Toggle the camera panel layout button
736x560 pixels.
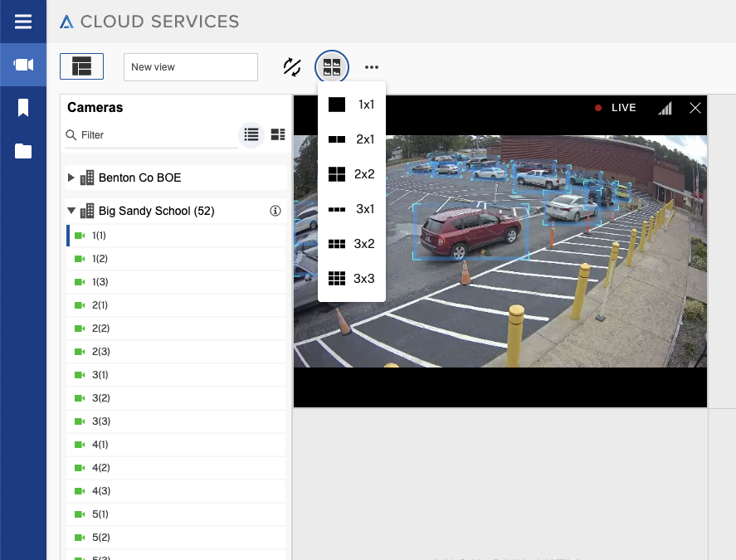81,66
